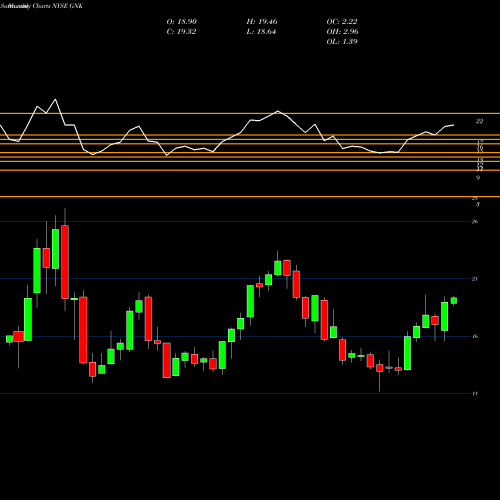The image size is (500, 500).
Task: Click the 22 indicator axis label
Action: click(479, 121)
